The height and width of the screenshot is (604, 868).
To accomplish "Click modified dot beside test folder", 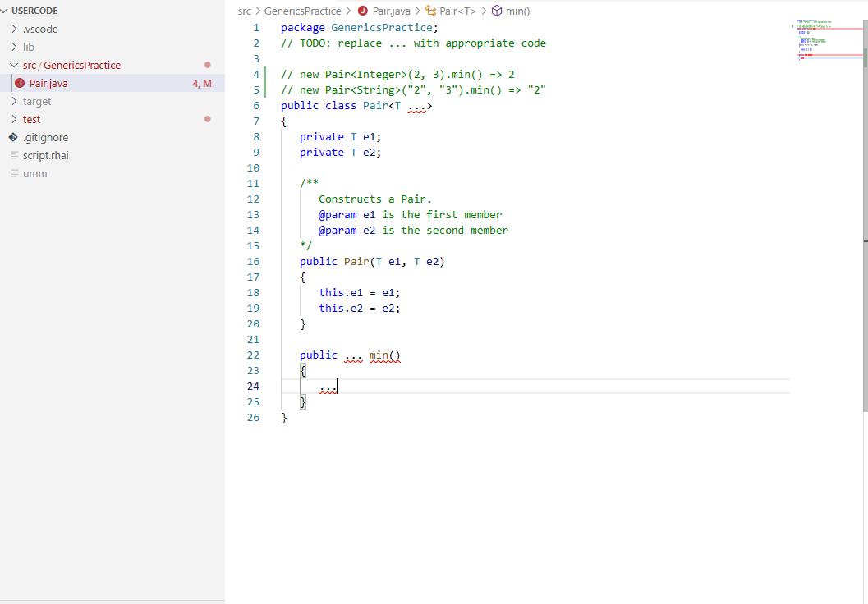I will click(x=207, y=119).
